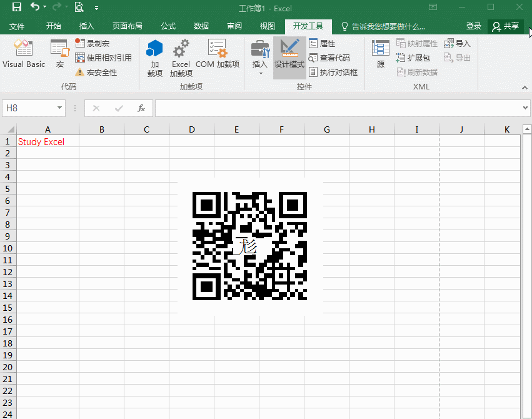Click the 登录 sign-in link

[474, 26]
